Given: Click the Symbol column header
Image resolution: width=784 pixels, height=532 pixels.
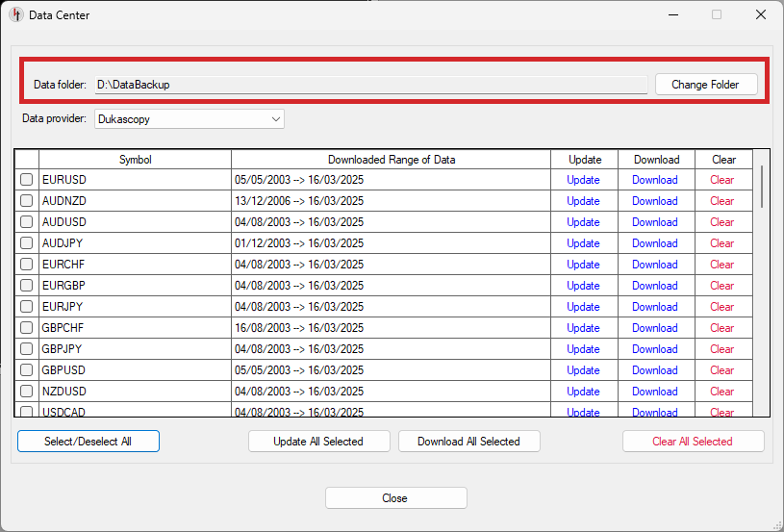Looking at the screenshot, I should [135, 160].
